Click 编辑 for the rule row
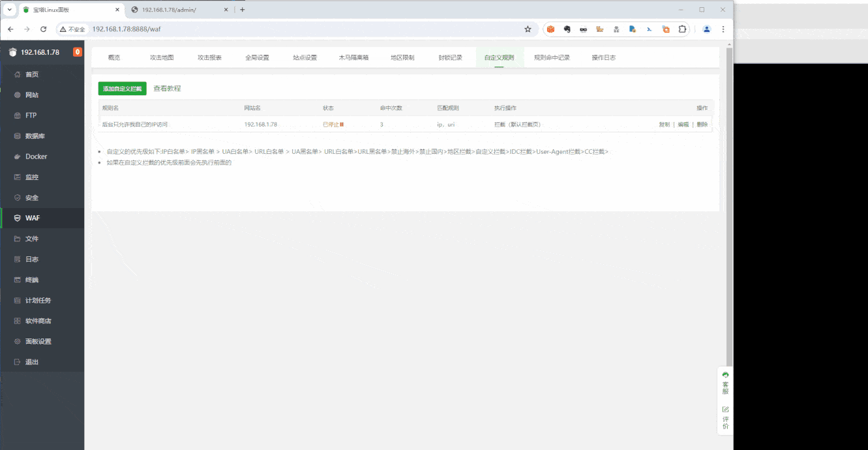 coord(683,124)
